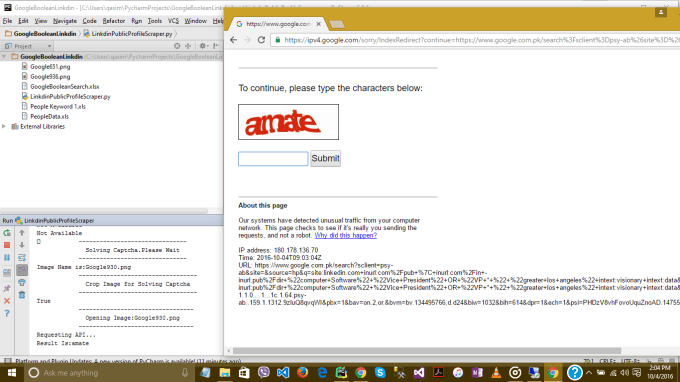This screenshot has width=680, height=382.
Task: Click collapse all icon in Project panel
Action: pos(188,46)
